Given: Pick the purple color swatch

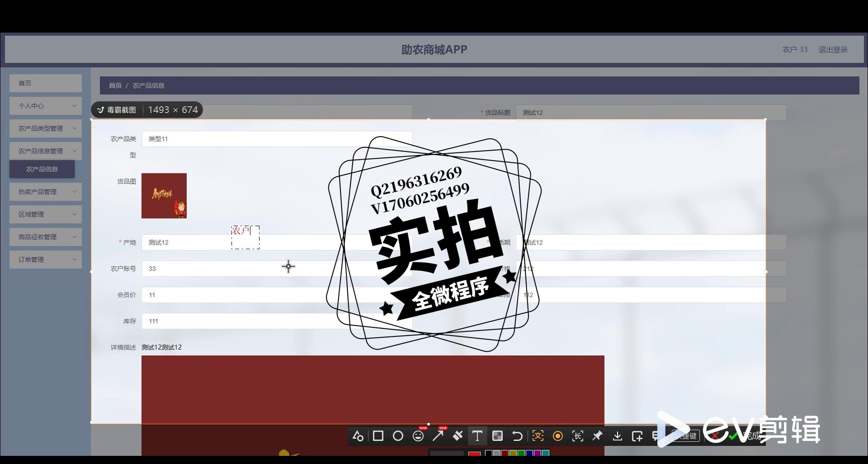Looking at the screenshot, I should pyautogui.click(x=538, y=453).
